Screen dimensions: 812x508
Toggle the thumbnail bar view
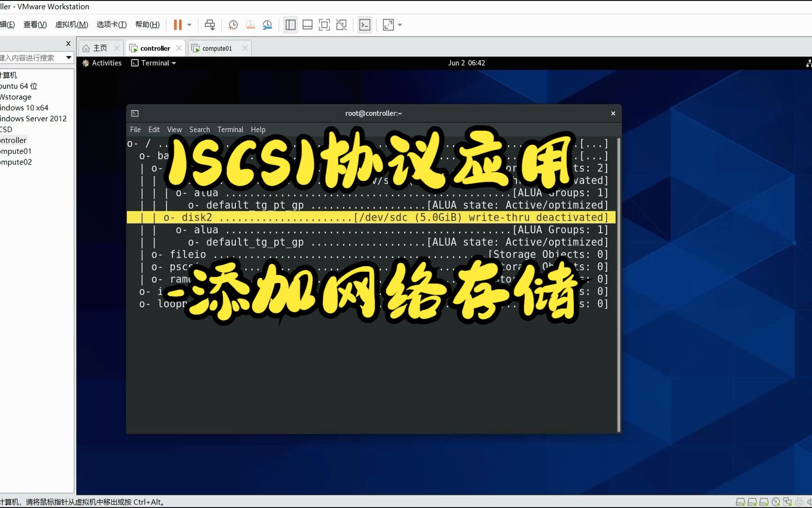pyautogui.click(x=307, y=24)
